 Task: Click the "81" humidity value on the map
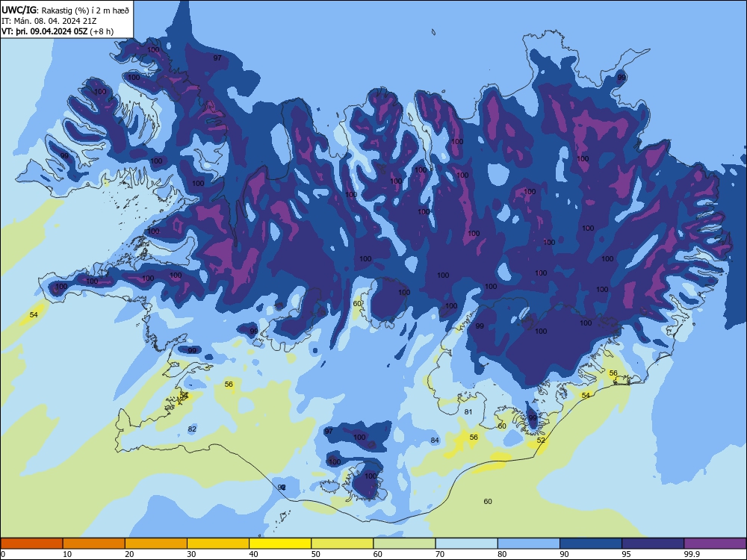(x=468, y=412)
